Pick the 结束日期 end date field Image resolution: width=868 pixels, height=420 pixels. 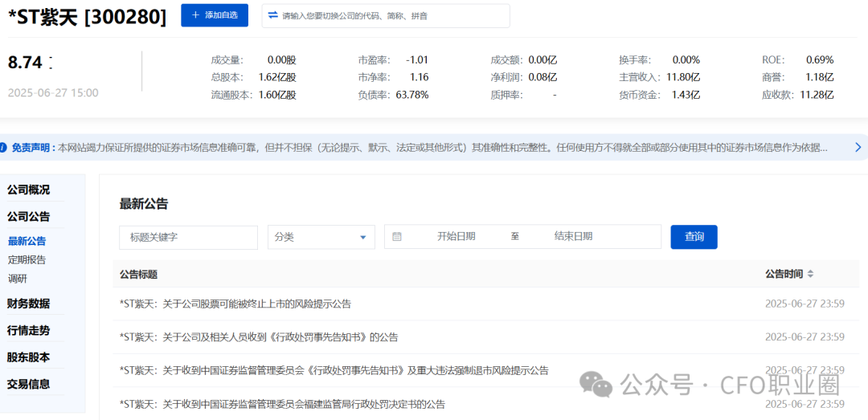tap(573, 237)
